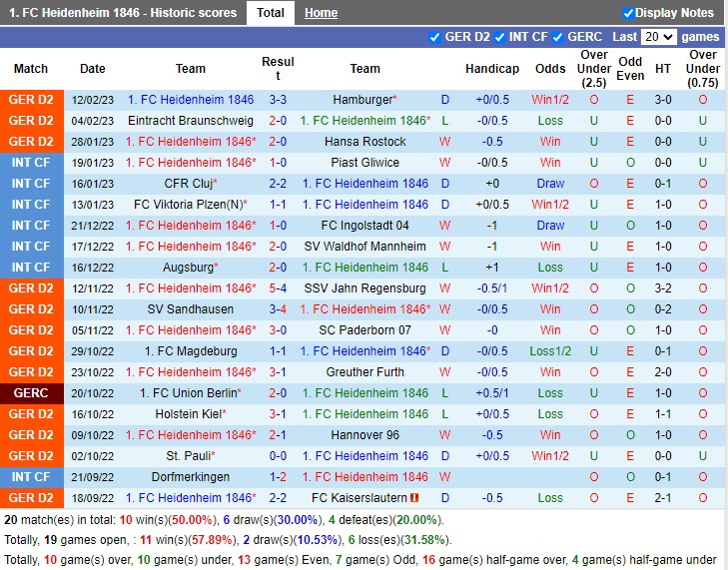Uncheck the INT CF league filter
728x570 pixels.
coord(499,37)
